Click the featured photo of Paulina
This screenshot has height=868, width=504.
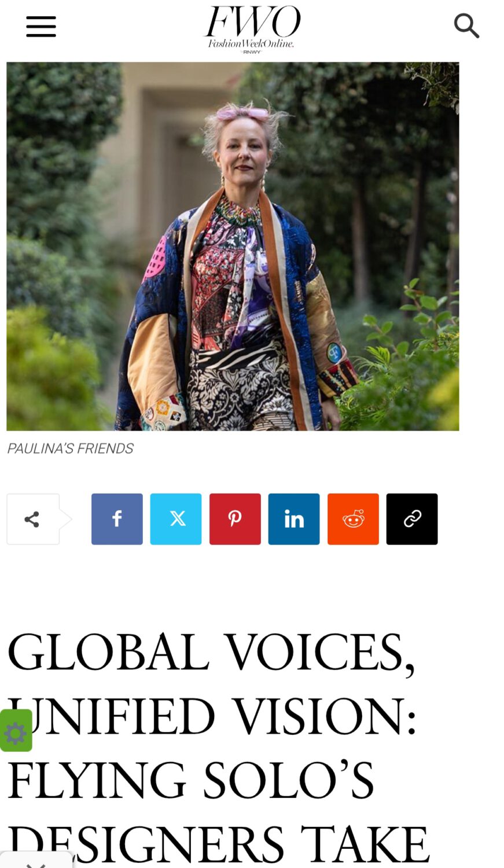pyautogui.click(x=233, y=247)
